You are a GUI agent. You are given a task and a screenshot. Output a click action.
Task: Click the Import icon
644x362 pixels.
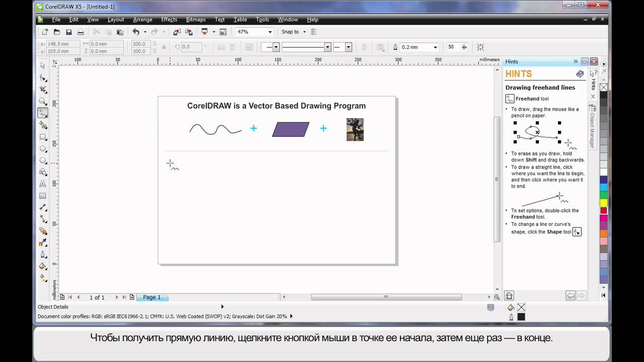click(177, 32)
